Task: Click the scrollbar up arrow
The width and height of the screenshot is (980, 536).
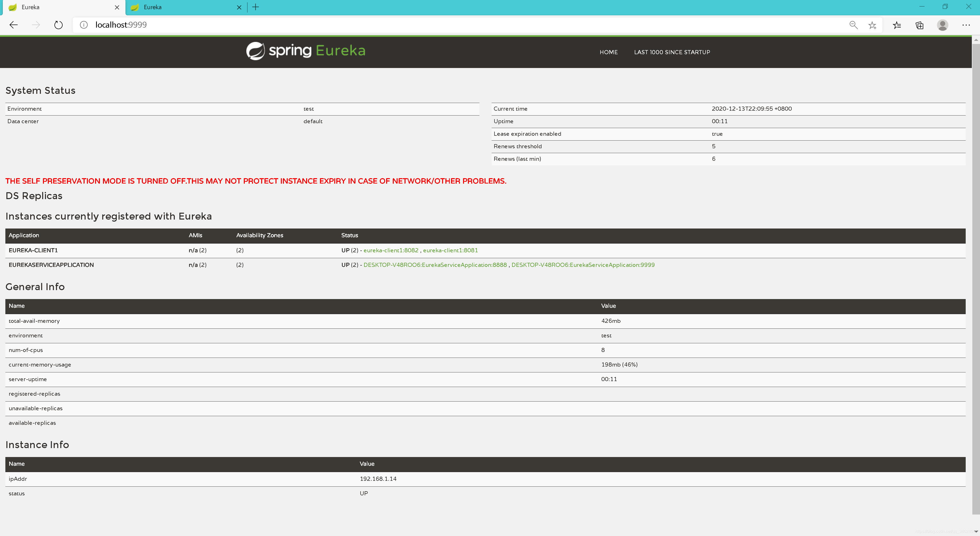Action: pos(976,40)
